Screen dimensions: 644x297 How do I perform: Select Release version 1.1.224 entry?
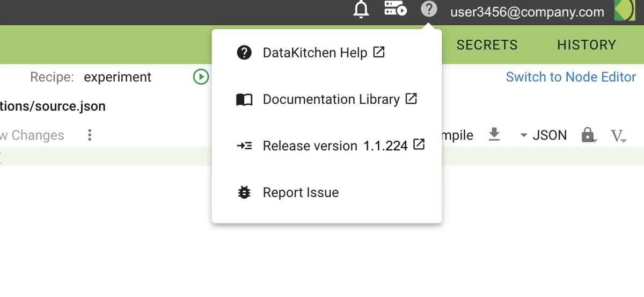pyautogui.click(x=335, y=146)
